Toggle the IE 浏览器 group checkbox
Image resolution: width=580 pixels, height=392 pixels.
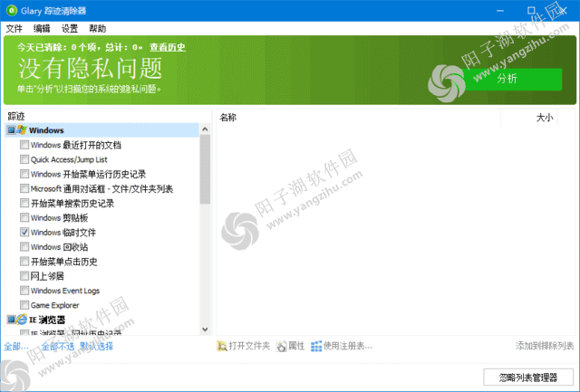(x=11, y=320)
